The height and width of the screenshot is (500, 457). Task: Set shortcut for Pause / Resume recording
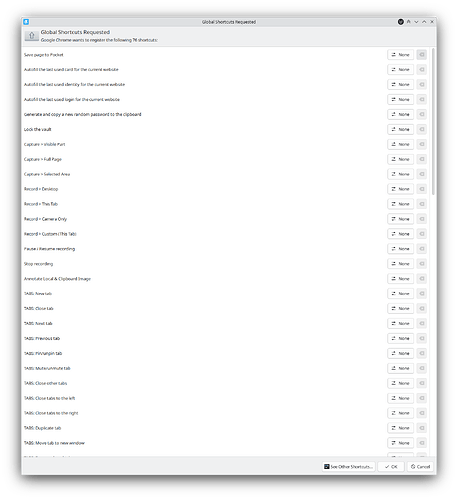[400, 249]
